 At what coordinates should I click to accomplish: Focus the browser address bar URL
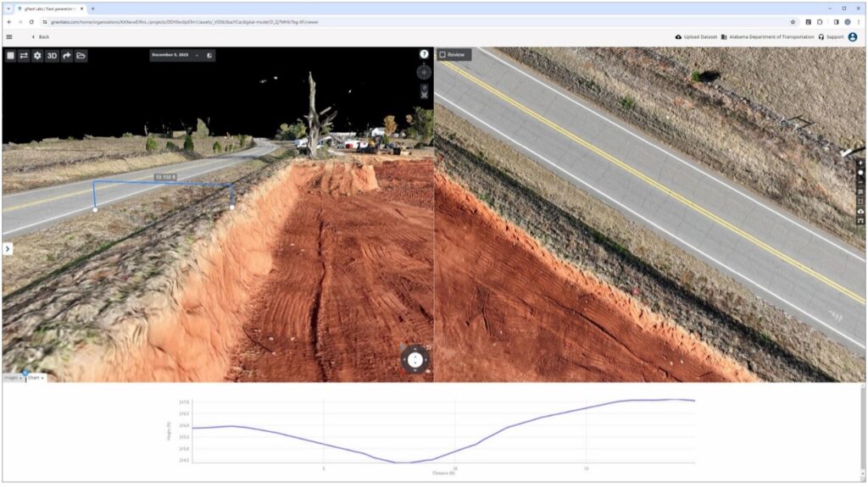tap(184, 22)
